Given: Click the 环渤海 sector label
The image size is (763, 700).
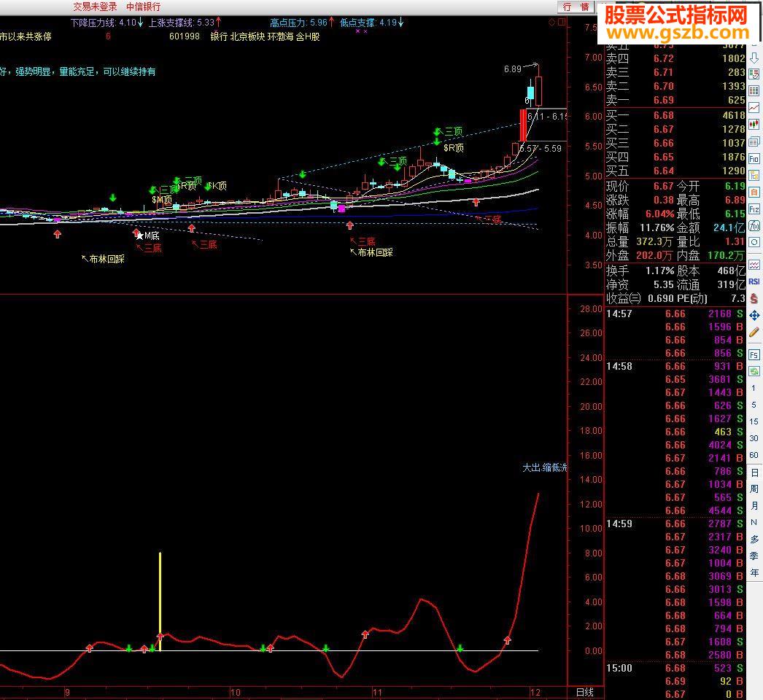Looking at the screenshot, I should [280, 36].
